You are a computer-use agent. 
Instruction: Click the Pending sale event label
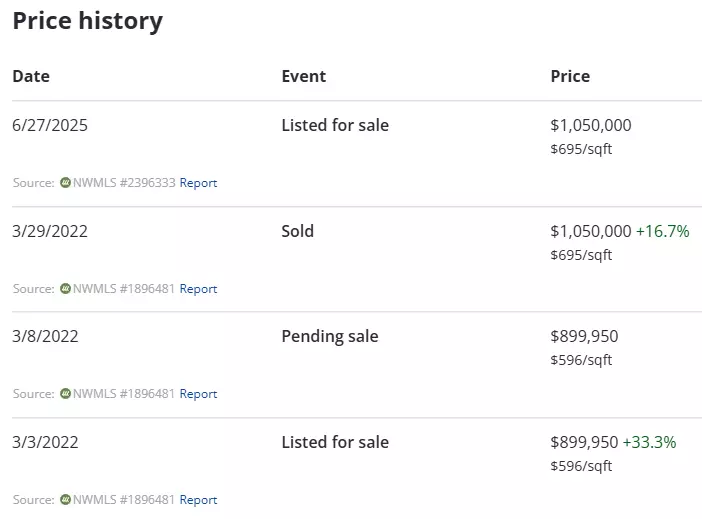pyautogui.click(x=330, y=336)
